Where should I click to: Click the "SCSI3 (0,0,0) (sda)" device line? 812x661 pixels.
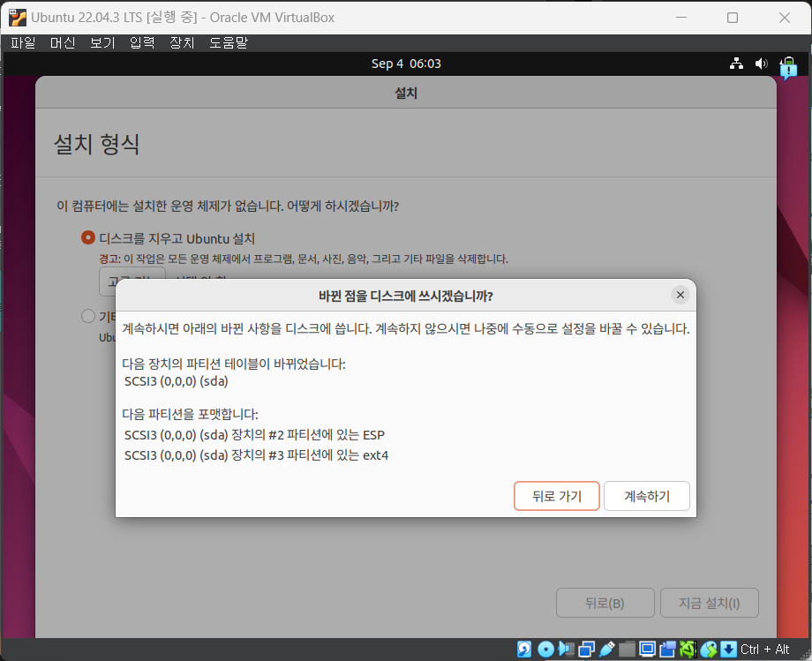[x=176, y=381]
